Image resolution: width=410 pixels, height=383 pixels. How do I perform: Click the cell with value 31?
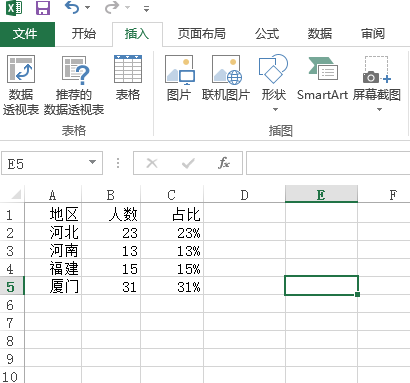click(x=111, y=286)
